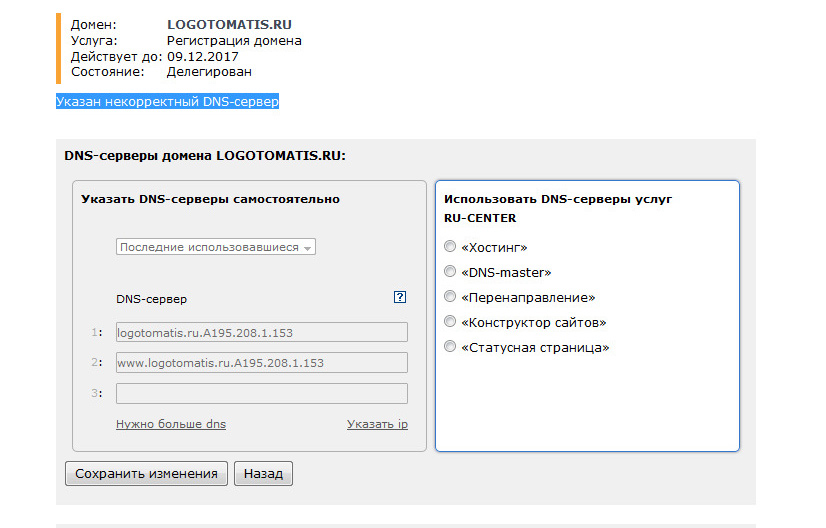Click the highlighted «Указан некорректный DNS-сервер» text
This screenshot has width=826, height=528.
click(168, 101)
